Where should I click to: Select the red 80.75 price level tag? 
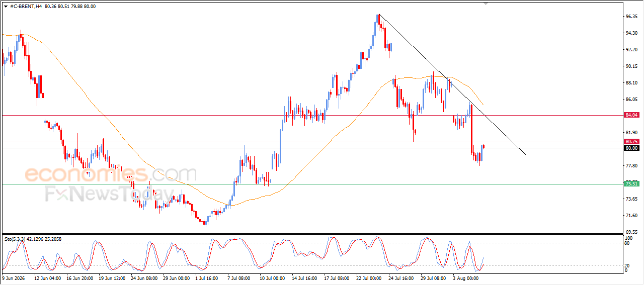click(x=631, y=142)
